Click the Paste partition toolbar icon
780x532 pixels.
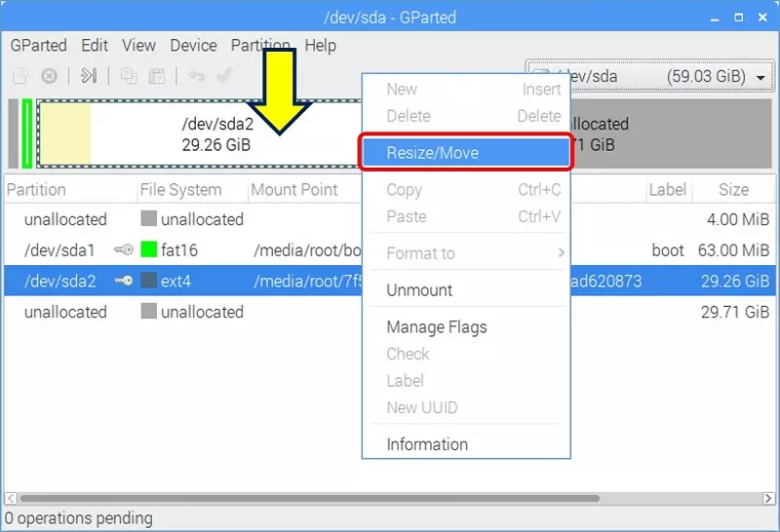[x=156, y=76]
